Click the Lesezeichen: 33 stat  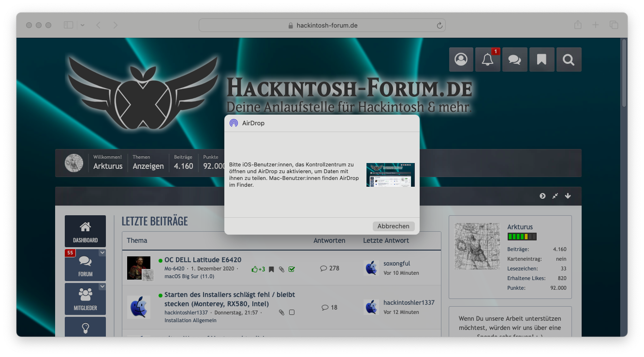click(x=537, y=268)
